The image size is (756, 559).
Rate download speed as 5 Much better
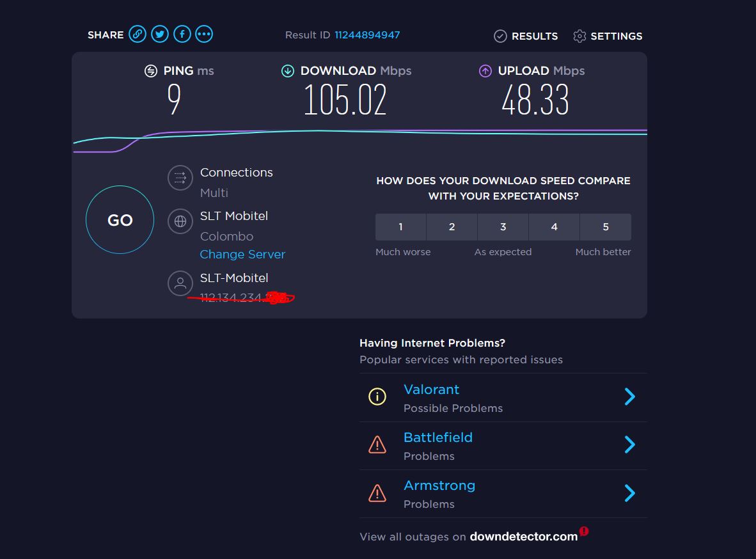point(606,226)
